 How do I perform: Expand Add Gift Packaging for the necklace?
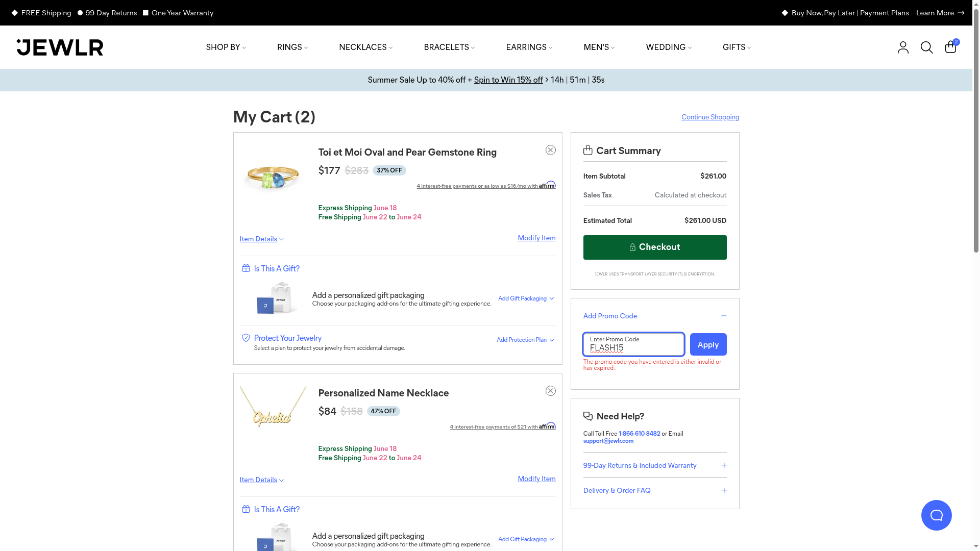pyautogui.click(x=526, y=539)
